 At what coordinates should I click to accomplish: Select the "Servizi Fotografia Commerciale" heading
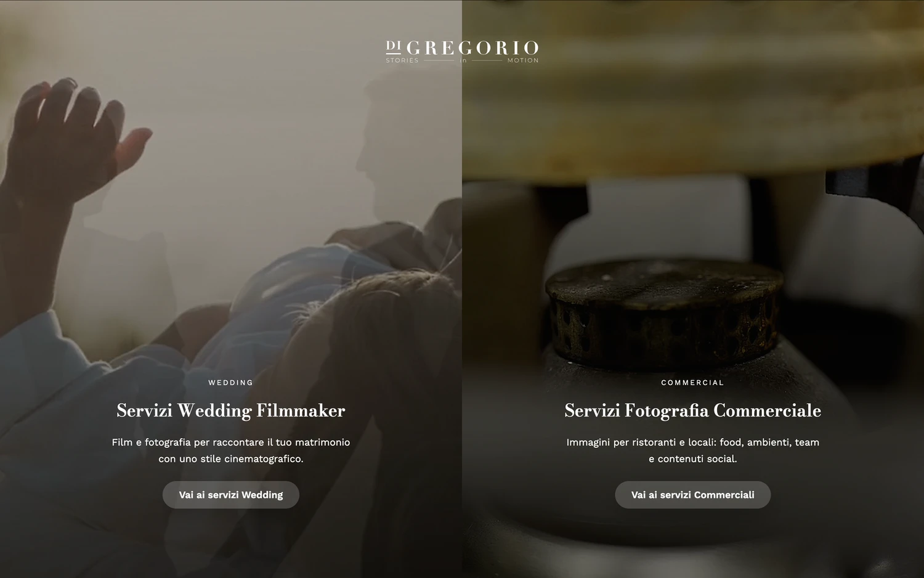click(693, 410)
